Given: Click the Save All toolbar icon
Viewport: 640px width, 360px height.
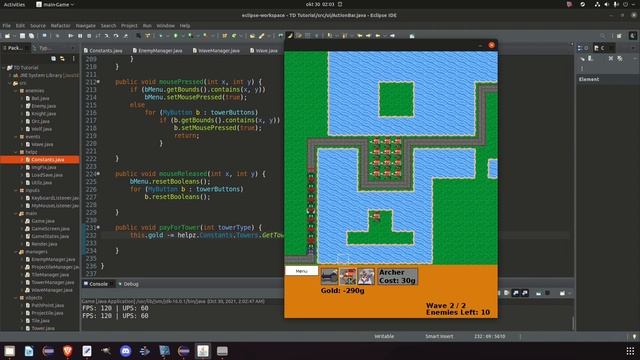Looking at the screenshot, I should click(31, 36).
